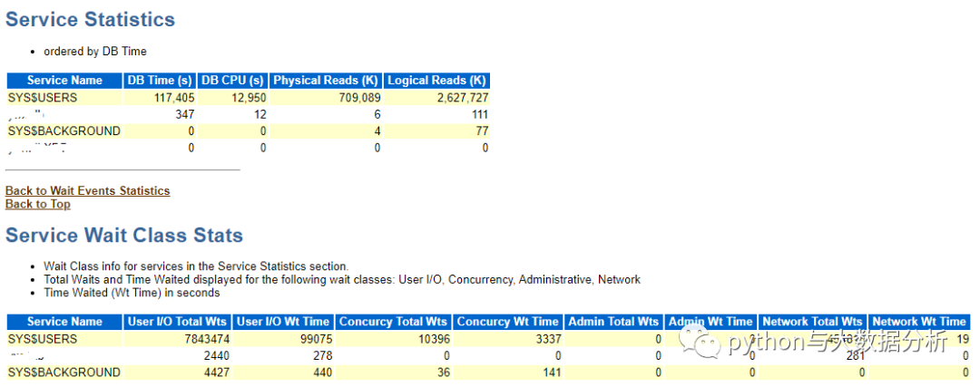This screenshot has width=980, height=387.
Task: Click Service Name header in Wait Class table
Action: coord(64,322)
